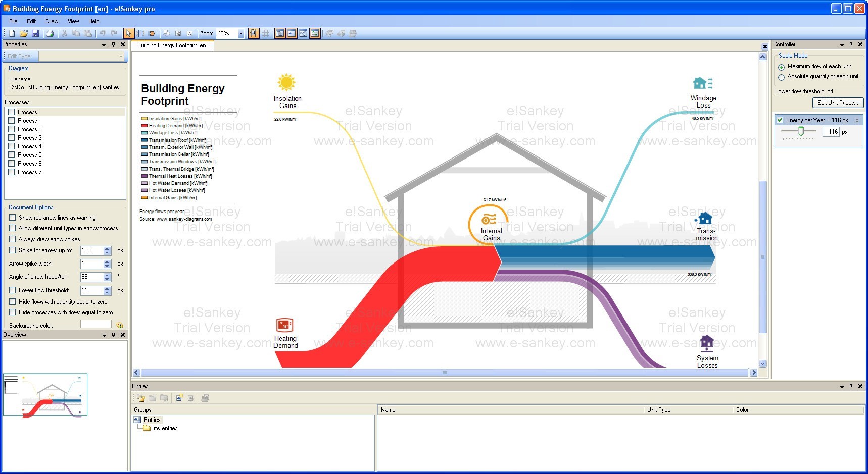Select Maximum flow of each unit radio
This screenshot has height=474, width=868.
tap(782, 67)
